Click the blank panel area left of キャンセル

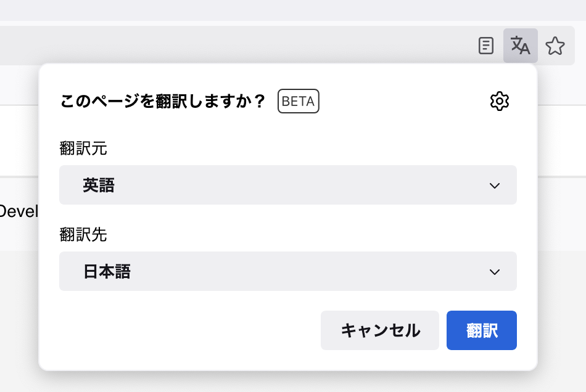187,330
